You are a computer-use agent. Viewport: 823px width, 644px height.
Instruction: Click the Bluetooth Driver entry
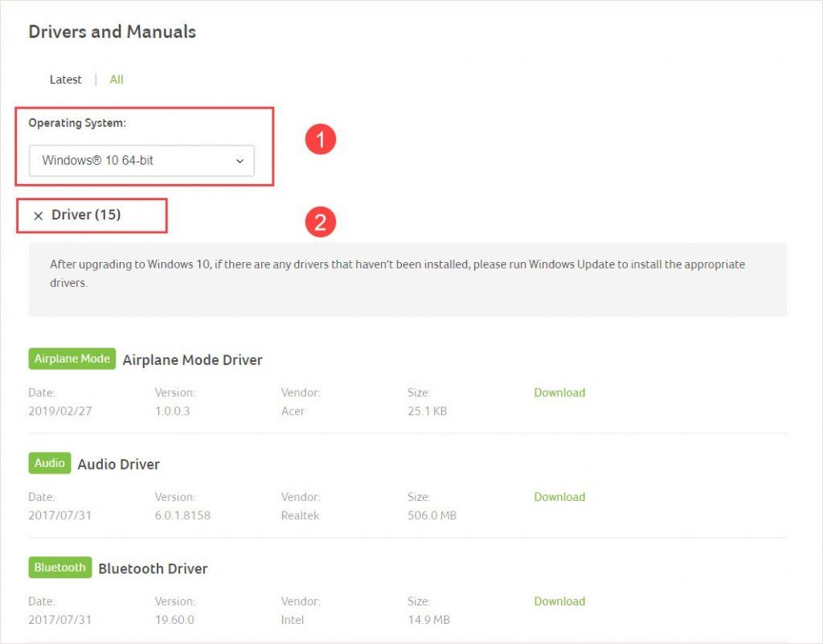coord(153,568)
